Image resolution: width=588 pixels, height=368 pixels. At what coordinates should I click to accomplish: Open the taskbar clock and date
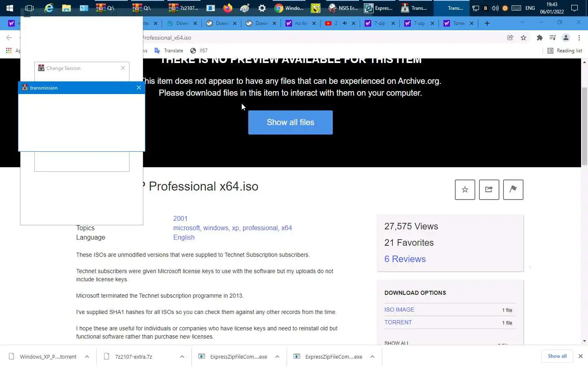[x=552, y=8]
